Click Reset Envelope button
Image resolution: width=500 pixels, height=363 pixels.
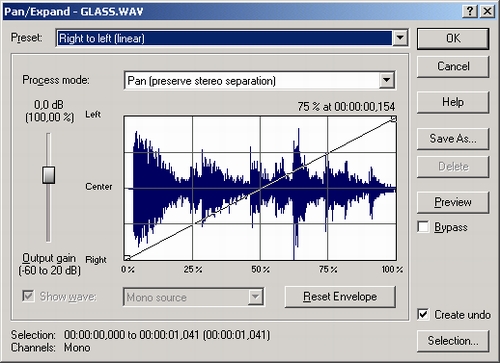(340, 296)
